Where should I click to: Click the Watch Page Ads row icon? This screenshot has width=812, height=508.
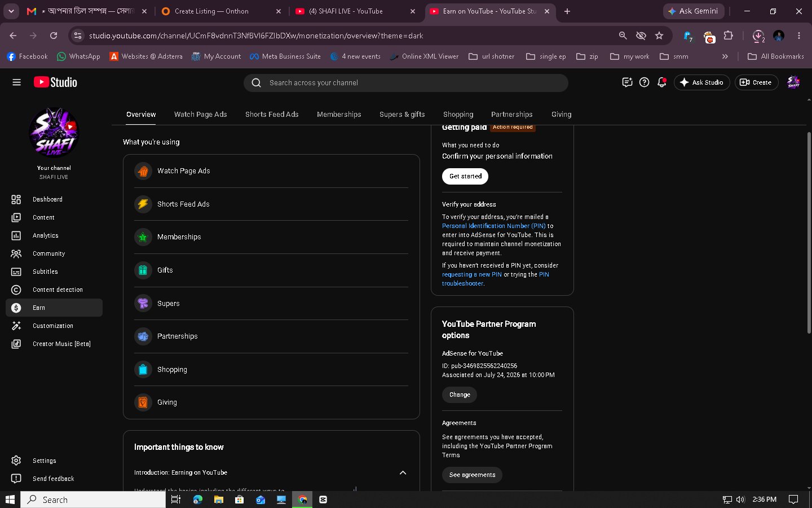click(x=143, y=171)
